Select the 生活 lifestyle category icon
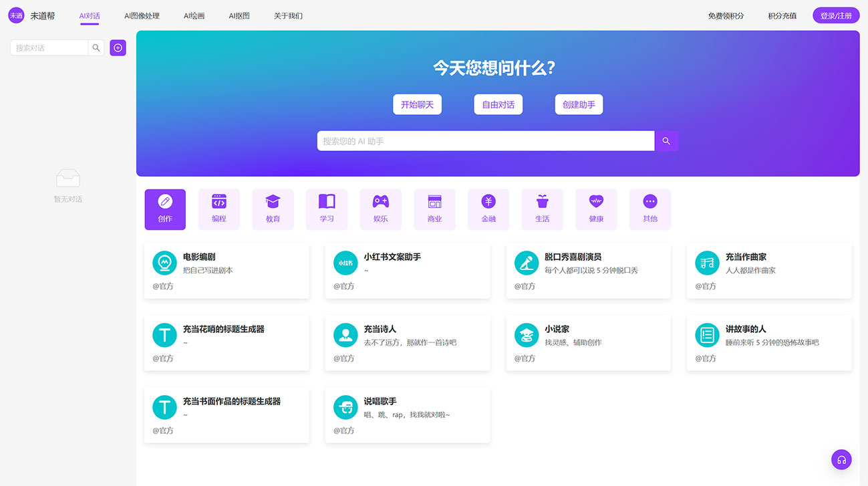The height and width of the screenshot is (486, 868). pos(542,209)
